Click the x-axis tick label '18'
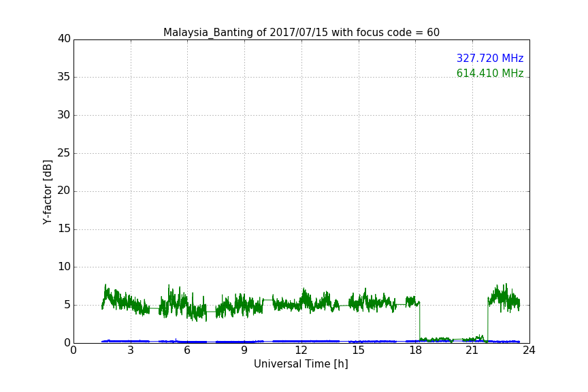 416,350
